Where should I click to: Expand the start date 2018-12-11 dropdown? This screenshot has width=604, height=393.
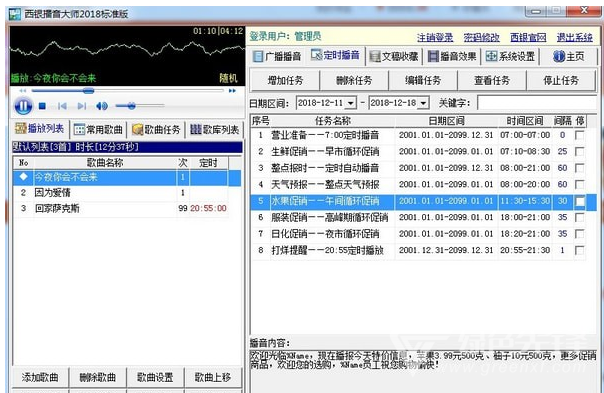coord(351,103)
